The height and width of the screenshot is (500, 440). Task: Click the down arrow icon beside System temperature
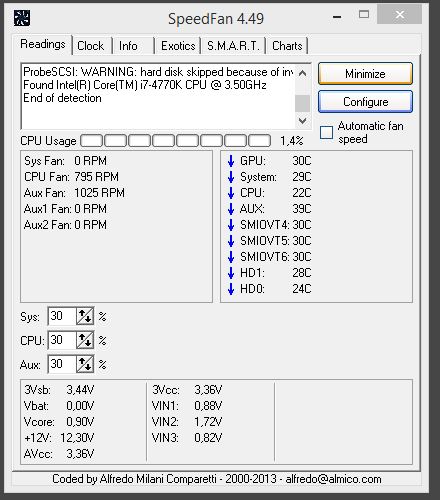(x=231, y=177)
